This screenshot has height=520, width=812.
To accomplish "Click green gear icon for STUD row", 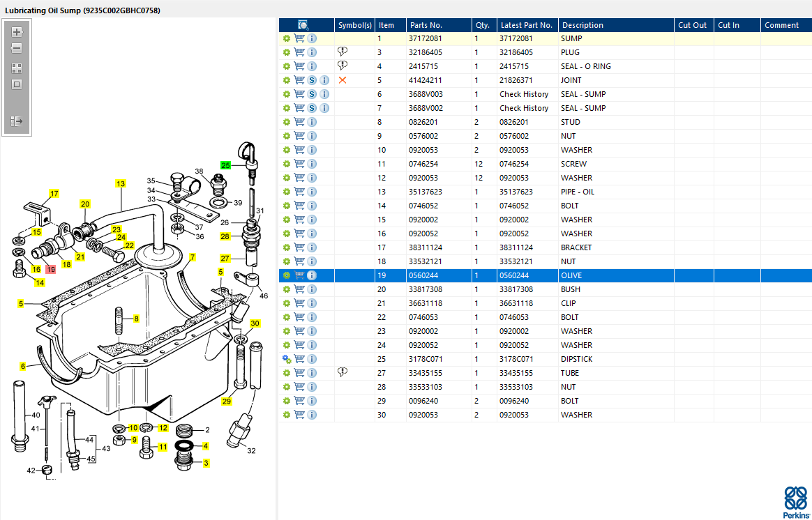I will point(286,122).
